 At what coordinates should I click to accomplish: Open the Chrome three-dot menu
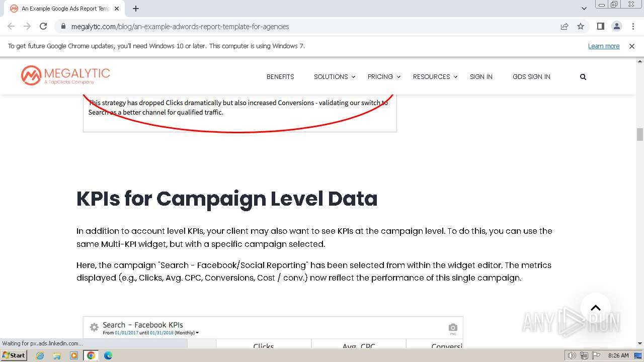[633, 26]
